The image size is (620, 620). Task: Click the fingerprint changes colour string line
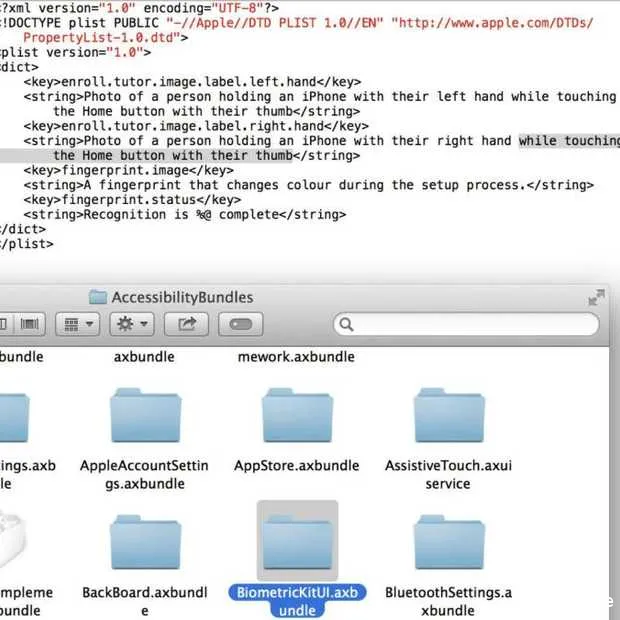pyautogui.click(x=308, y=185)
